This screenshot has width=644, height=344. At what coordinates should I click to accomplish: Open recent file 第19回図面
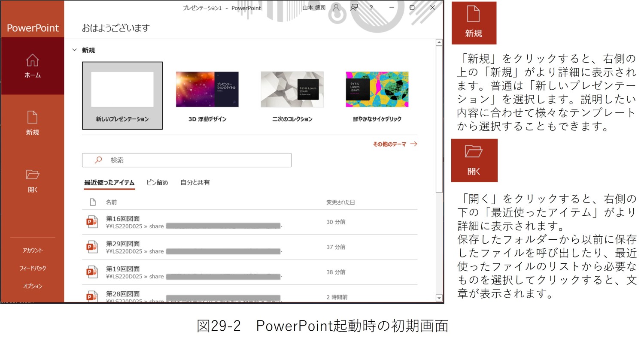point(249,272)
